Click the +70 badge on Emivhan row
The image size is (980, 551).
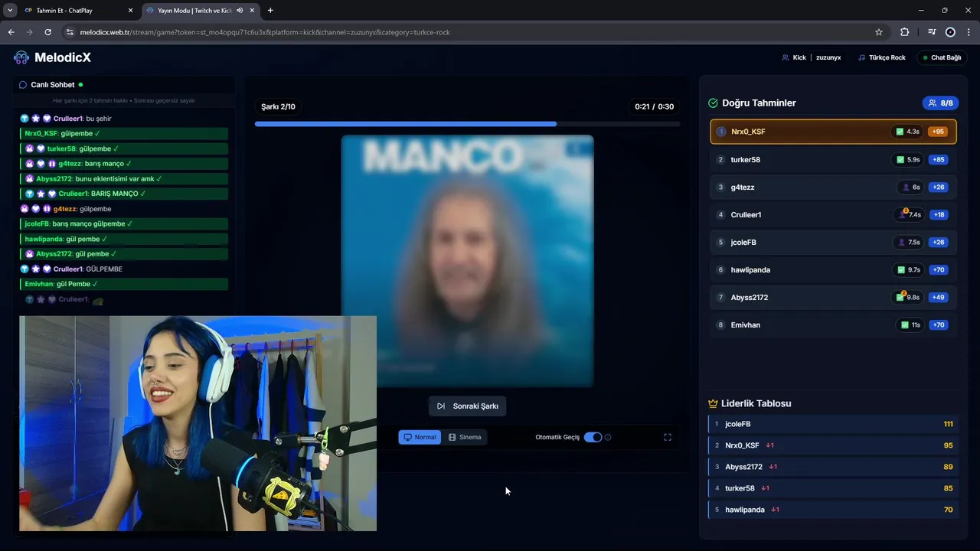(x=938, y=324)
